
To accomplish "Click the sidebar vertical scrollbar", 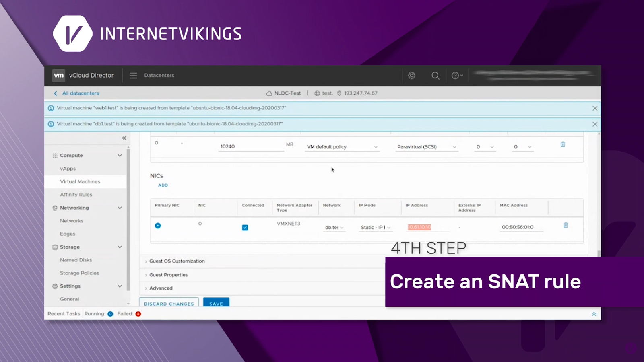I will tap(128, 220).
